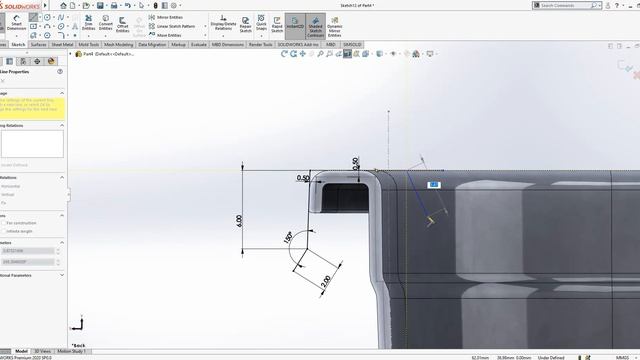
Task: Click the Sketch Fillet tool
Action: click(x=61, y=35)
